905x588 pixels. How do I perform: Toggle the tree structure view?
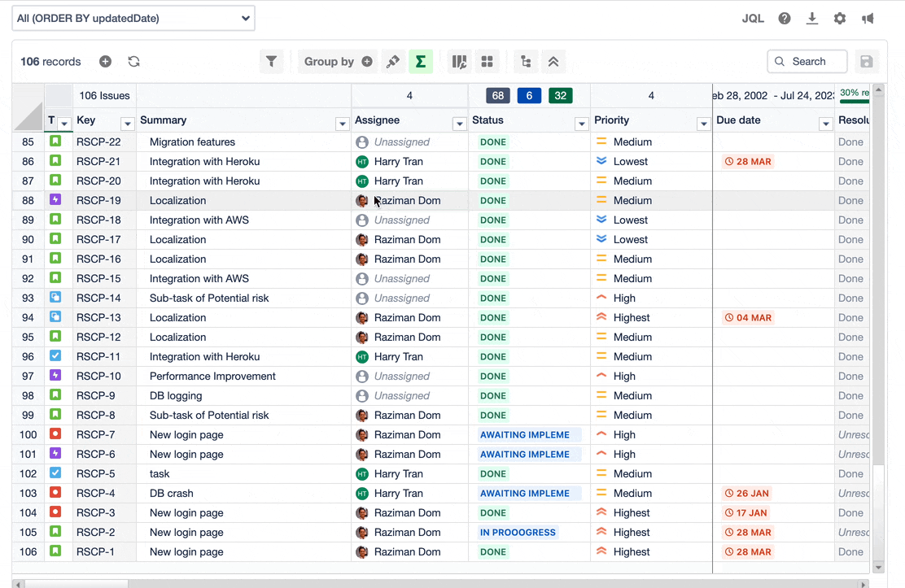[525, 61]
